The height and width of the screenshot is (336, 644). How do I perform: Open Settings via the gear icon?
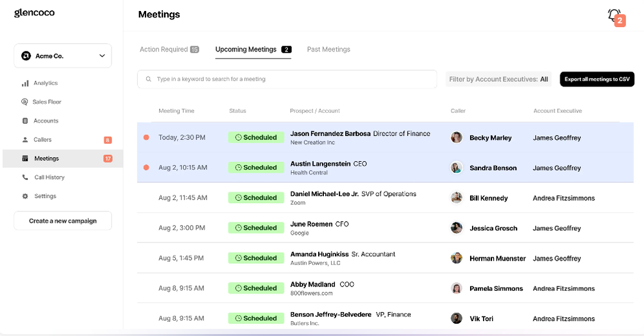pyautogui.click(x=25, y=196)
